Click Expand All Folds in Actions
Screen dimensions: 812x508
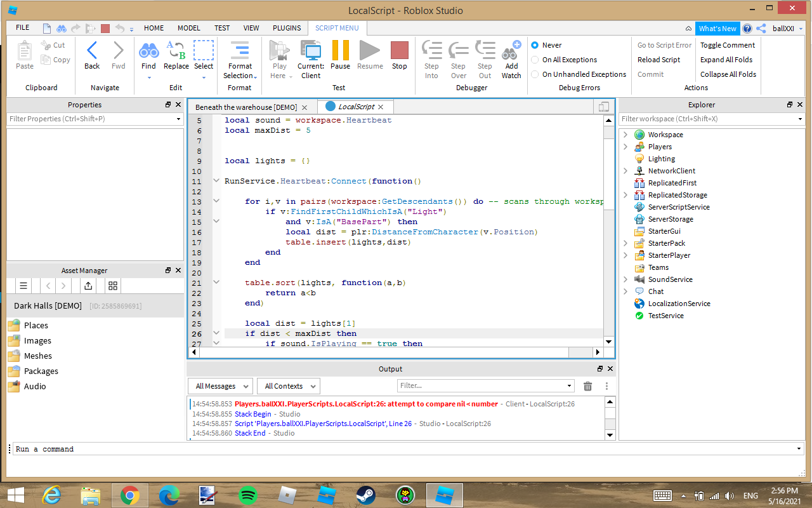tap(726, 60)
